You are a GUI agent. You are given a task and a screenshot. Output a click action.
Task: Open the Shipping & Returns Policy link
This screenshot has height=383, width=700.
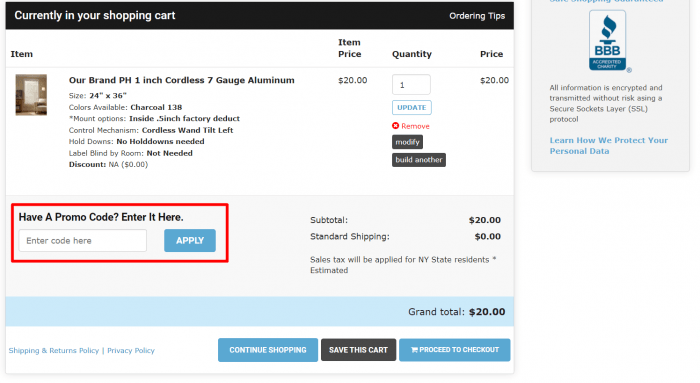[54, 350]
